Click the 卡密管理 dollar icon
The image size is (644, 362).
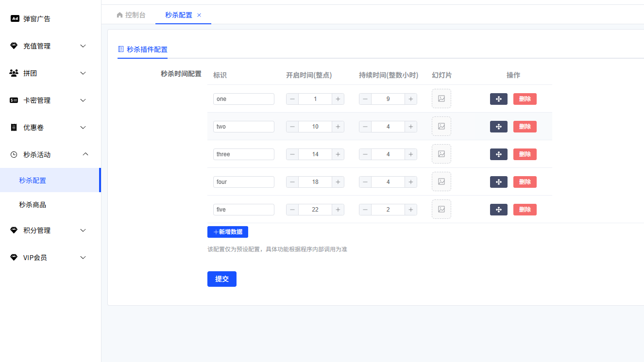(13, 100)
